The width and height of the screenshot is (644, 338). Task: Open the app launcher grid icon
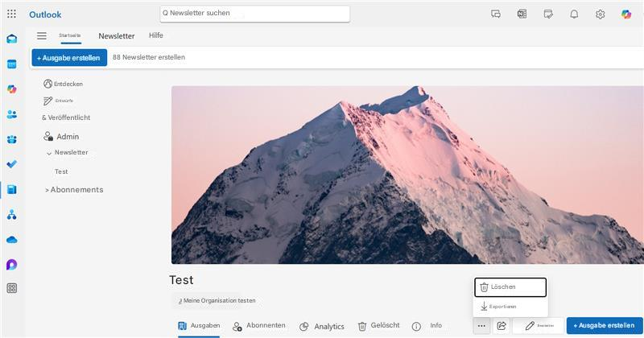[11, 14]
